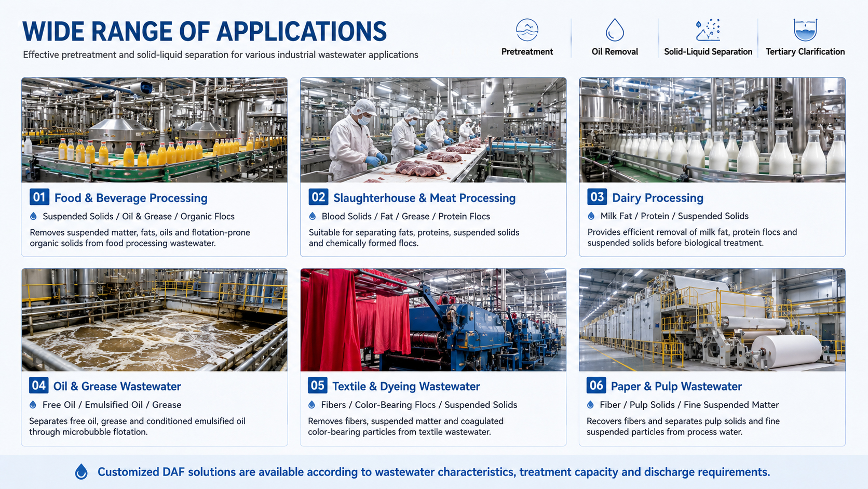Image resolution: width=868 pixels, height=489 pixels.
Task: Click the Pretreatment wave icon
Action: pyautogui.click(x=527, y=30)
